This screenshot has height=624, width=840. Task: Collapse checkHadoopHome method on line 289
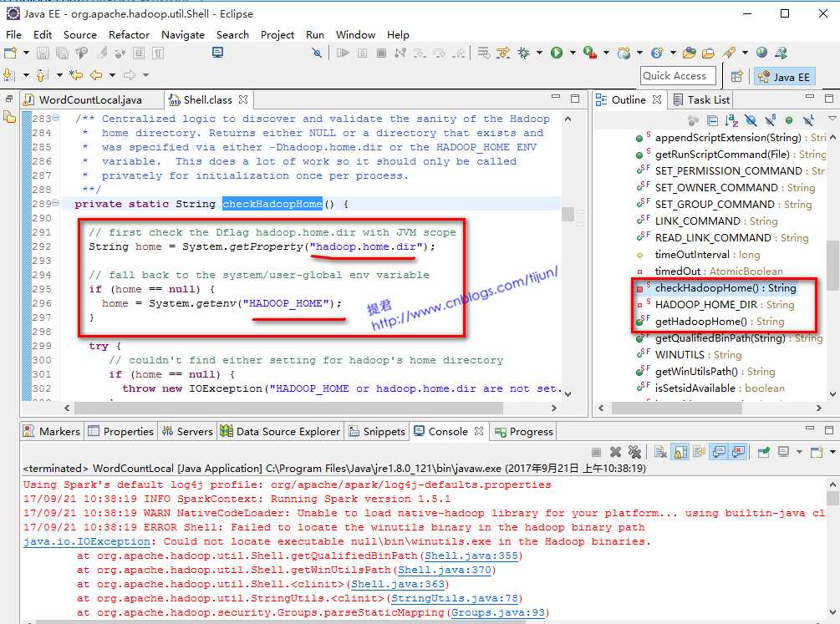click(56, 203)
